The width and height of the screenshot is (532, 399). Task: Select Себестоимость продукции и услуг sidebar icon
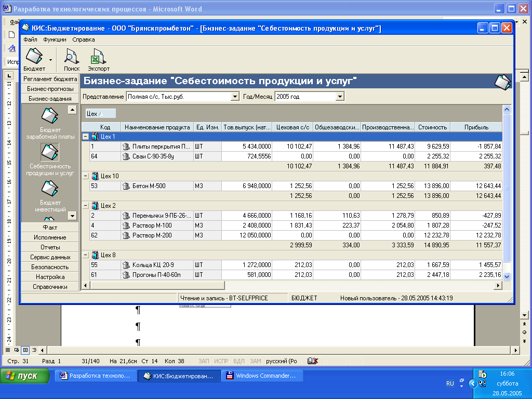click(50, 152)
